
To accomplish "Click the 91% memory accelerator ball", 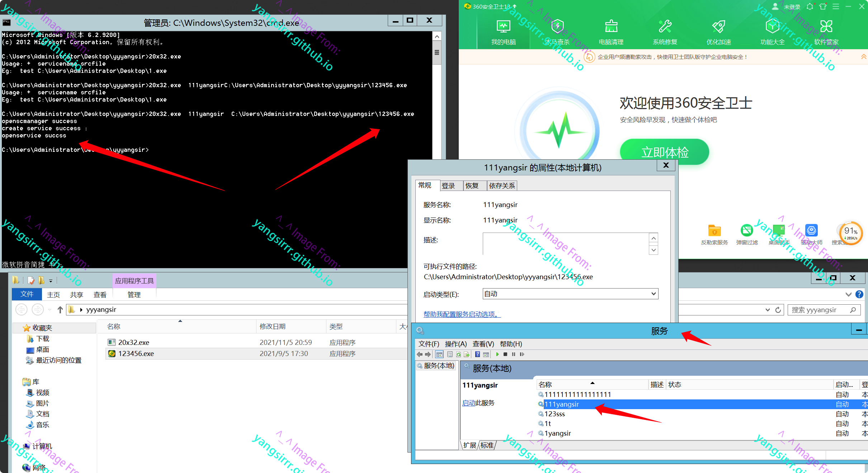I will pos(850,233).
